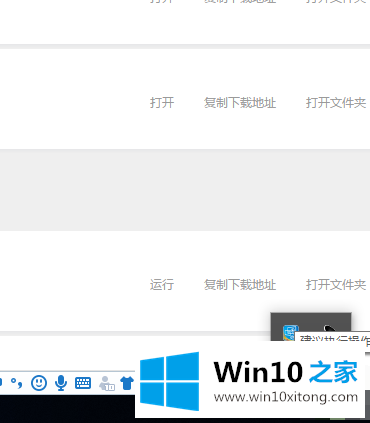The width and height of the screenshot is (370, 423).
Task: Click 运行 in the row below the gray band
Action: pos(162,285)
